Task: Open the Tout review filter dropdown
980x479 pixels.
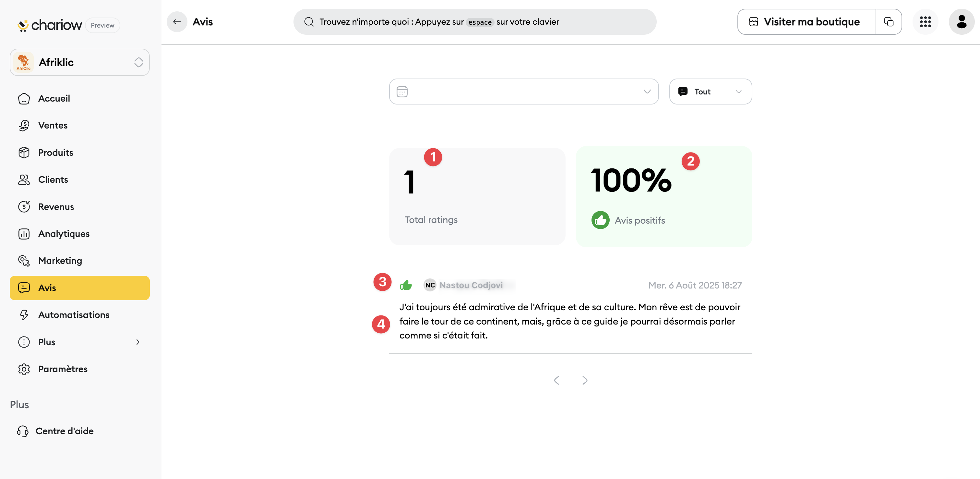Action: click(710, 92)
